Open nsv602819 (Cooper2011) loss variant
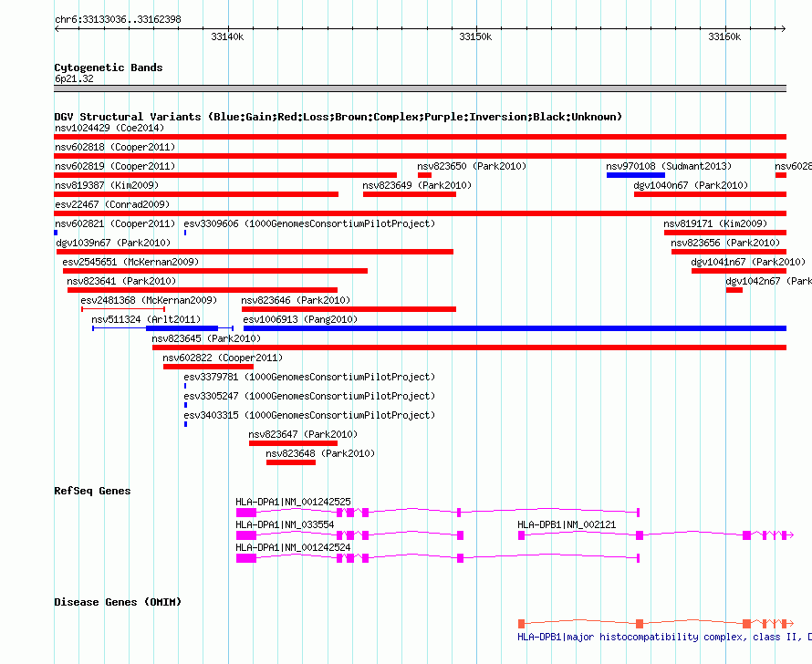Viewport: 812px width, 664px height. [225, 175]
